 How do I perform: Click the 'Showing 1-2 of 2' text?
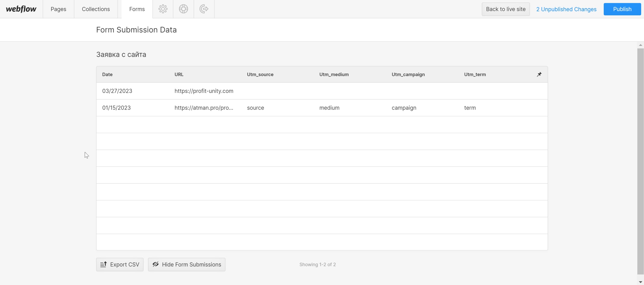[317, 264]
